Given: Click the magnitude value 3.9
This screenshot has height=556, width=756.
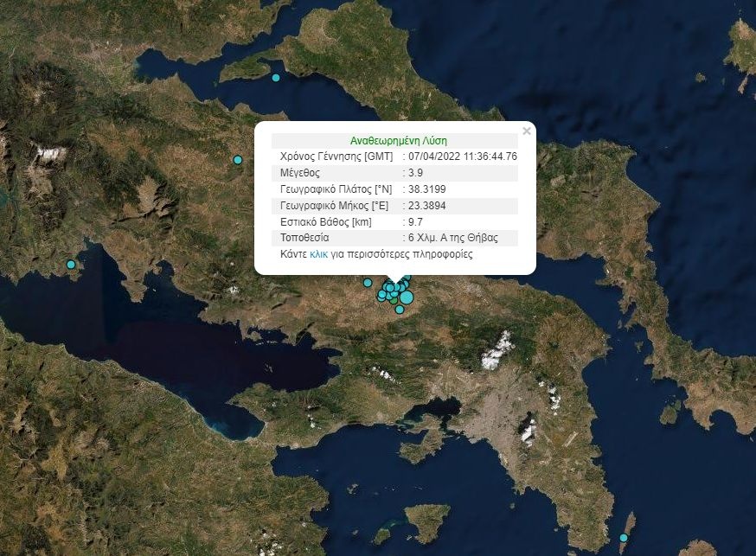Looking at the screenshot, I should (415, 173).
